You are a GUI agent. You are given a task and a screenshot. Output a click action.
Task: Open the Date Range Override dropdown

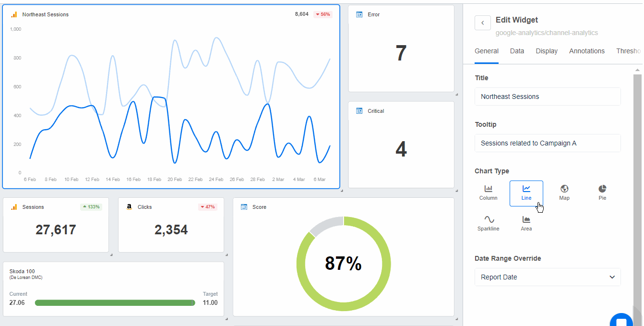[x=548, y=277]
